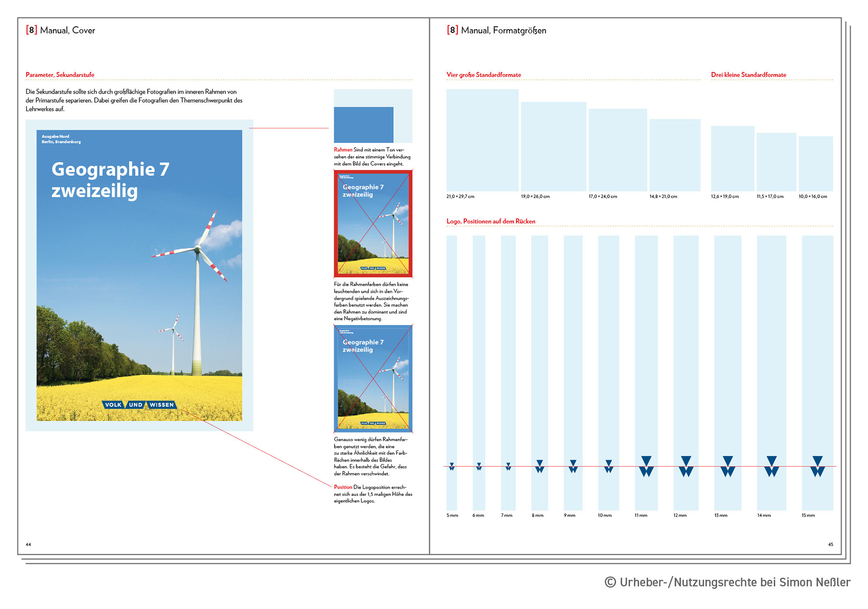The image size is (868, 609).
Task: Click the copyright notice by Simon Neßler
Action: pyautogui.click(x=727, y=582)
